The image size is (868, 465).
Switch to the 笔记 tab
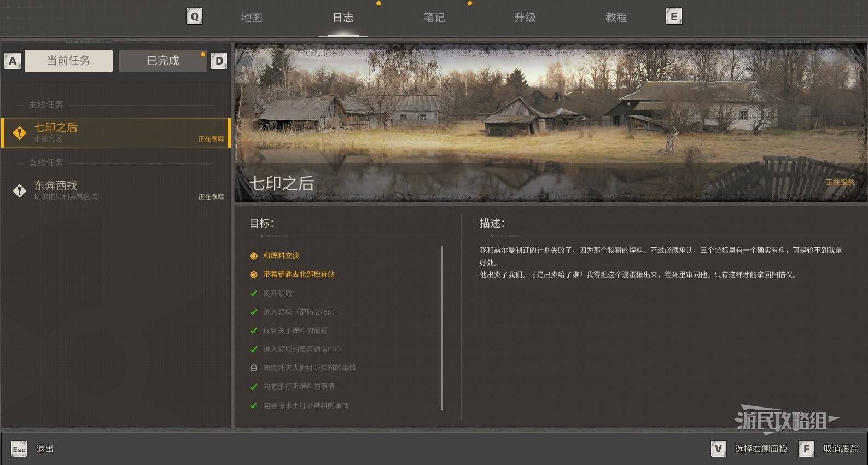tap(434, 17)
